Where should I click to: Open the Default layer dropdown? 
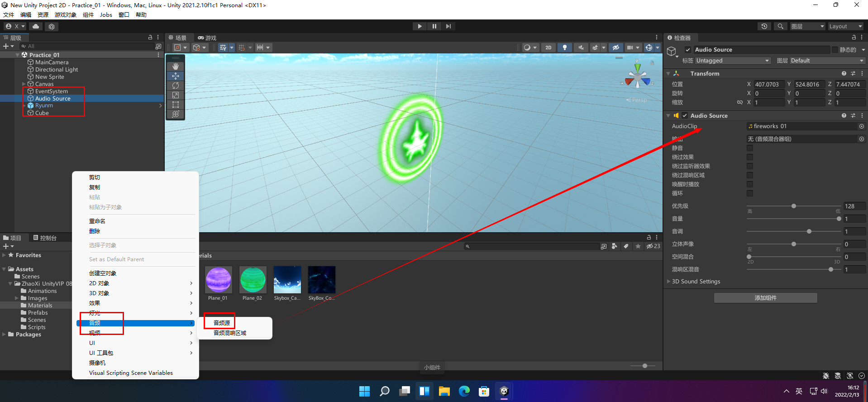828,61
